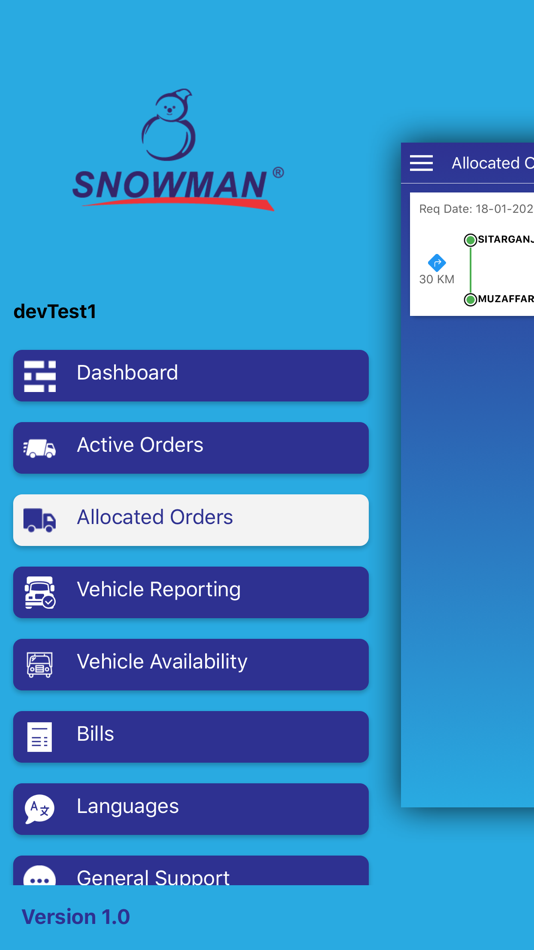Click the Vehicle Availability truck icon
Viewport: 534px width, 950px height.
pyautogui.click(x=40, y=664)
